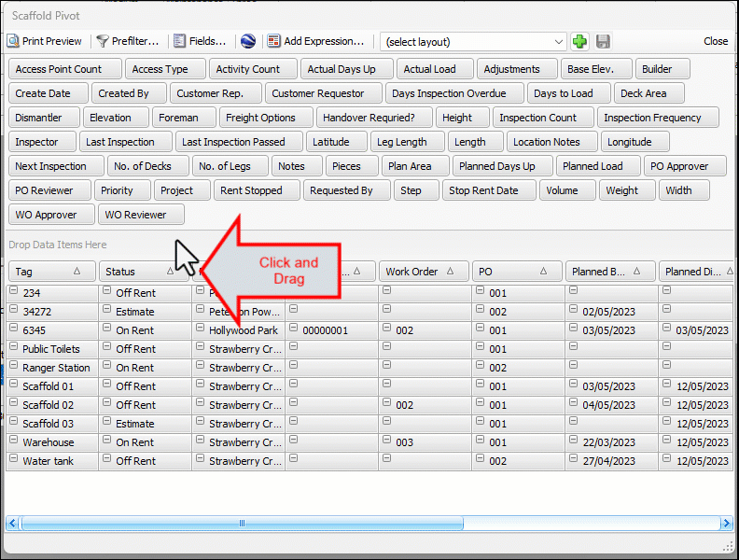Screen dimensions: 739x560
Task: Click the Add Expression toolbar icon
Action: (273, 41)
